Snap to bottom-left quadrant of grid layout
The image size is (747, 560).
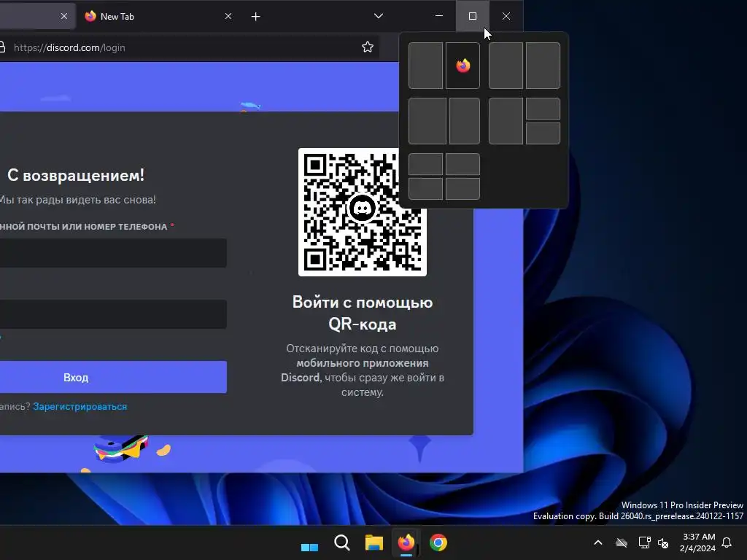pyautogui.click(x=425, y=189)
